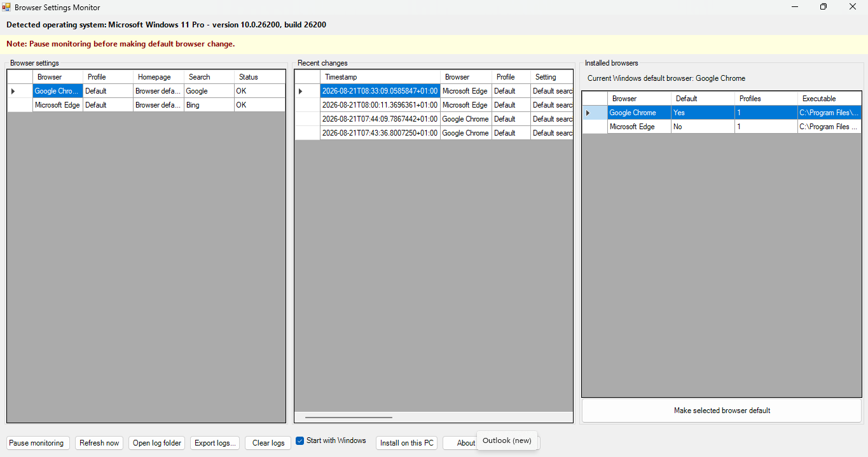Viewport: 868px width, 457px height.
Task: Click the Browser header in Installed browsers
Action: [639, 99]
